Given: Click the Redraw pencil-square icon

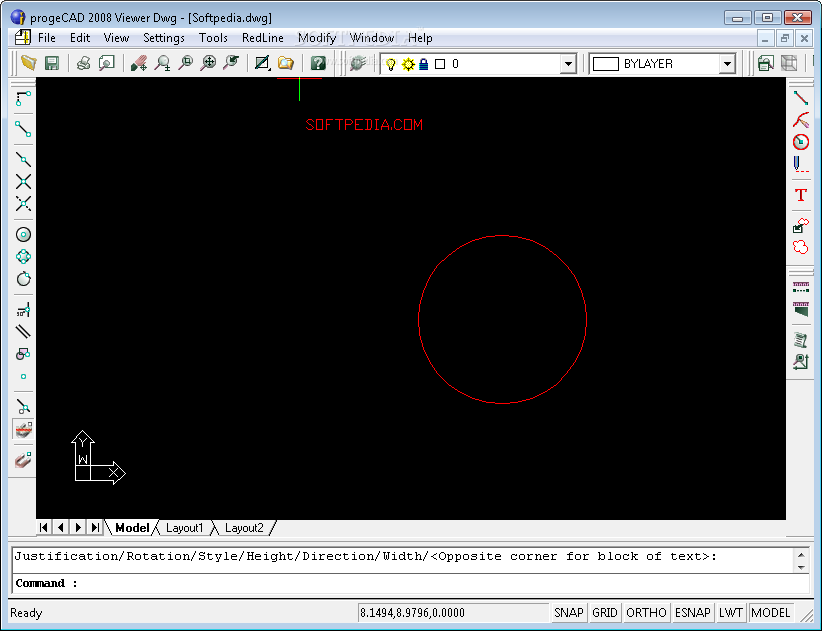Looking at the screenshot, I should coord(262,63).
